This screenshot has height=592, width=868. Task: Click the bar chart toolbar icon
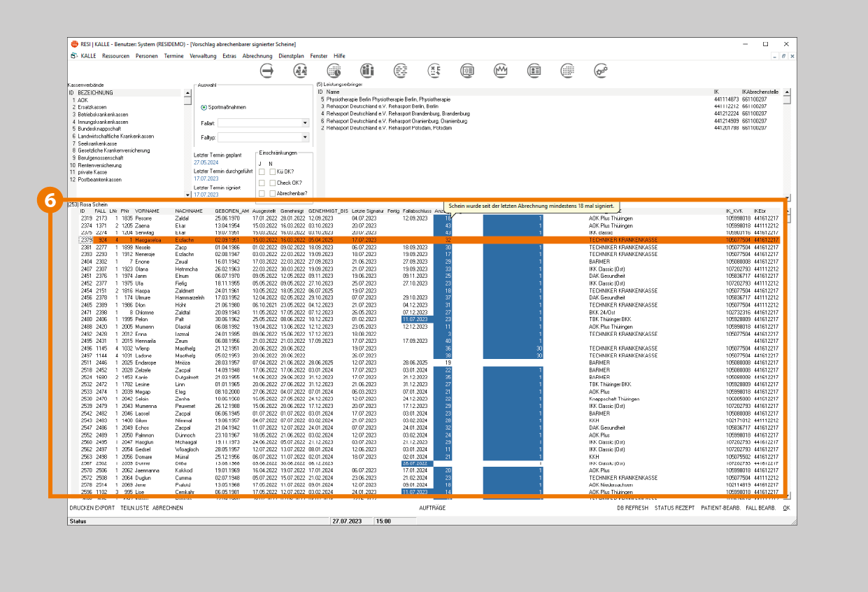click(367, 70)
